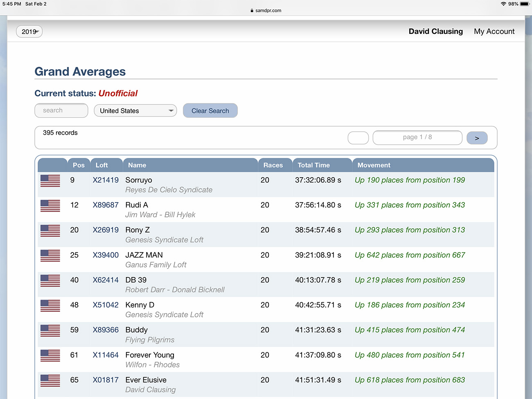
Task: Open the My Account menu
Action: 494,32
